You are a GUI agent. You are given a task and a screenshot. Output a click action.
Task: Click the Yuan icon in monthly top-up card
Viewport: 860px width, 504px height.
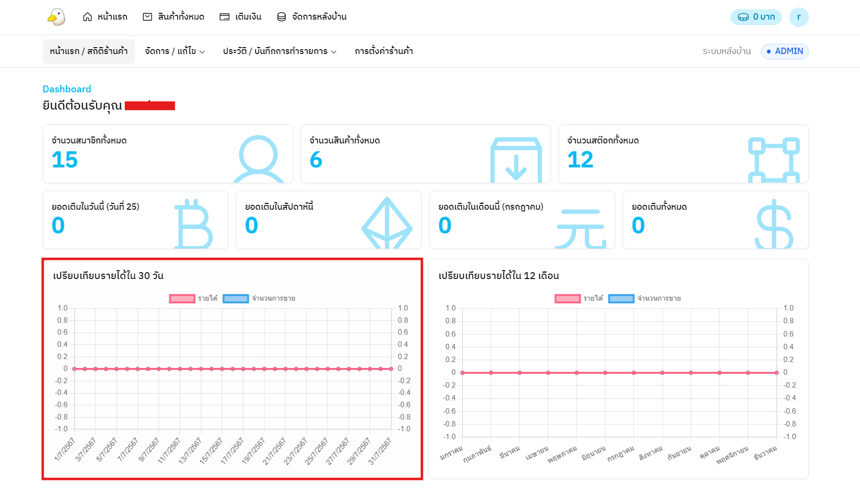coord(581,228)
